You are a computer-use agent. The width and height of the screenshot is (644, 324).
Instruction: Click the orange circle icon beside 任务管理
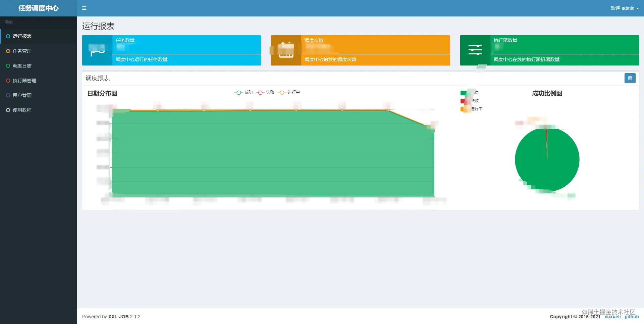pyautogui.click(x=8, y=51)
